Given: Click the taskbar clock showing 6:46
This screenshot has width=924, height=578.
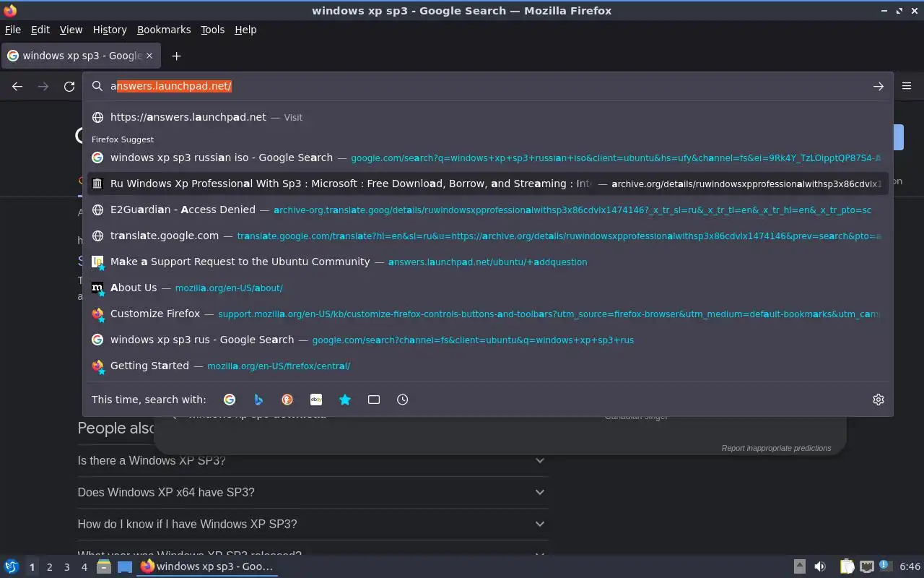Looking at the screenshot, I should click(x=910, y=566).
